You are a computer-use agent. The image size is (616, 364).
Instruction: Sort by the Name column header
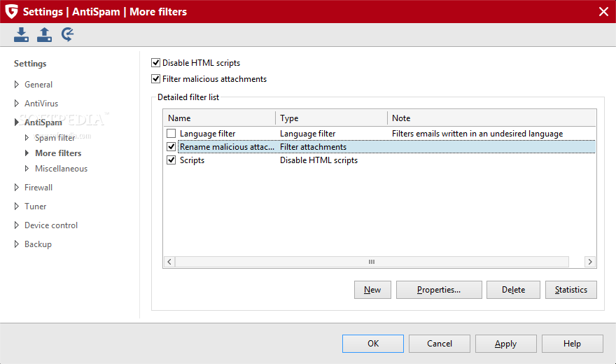219,118
